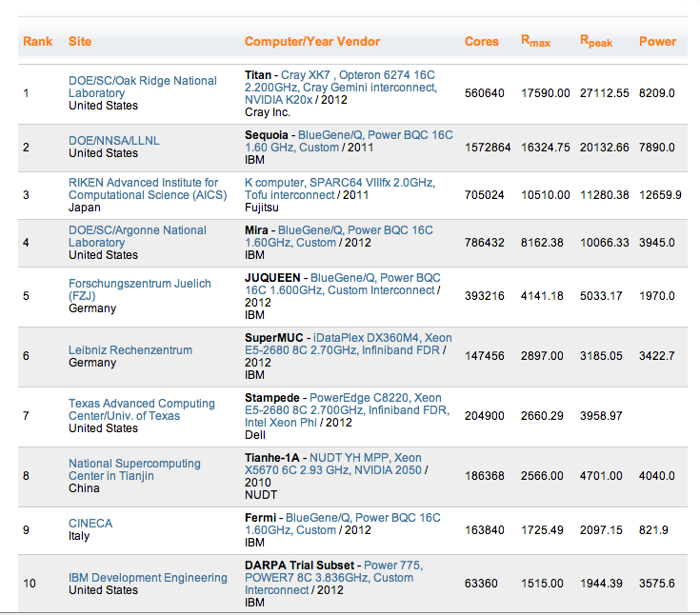Select DARPA Trial Subset power value 3575.6
Image resolution: width=700 pixels, height=615 pixels.
coord(657,584)
